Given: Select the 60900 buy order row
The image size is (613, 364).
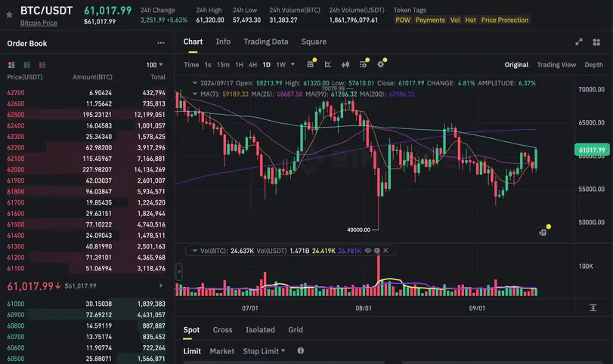Looking at the screenshot, I should (x=86, y=315).
